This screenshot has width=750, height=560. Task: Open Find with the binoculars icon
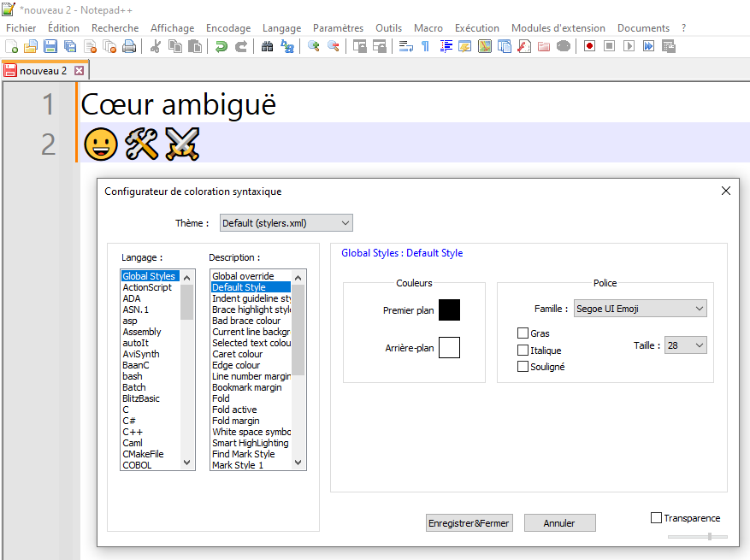pos(267,46)
